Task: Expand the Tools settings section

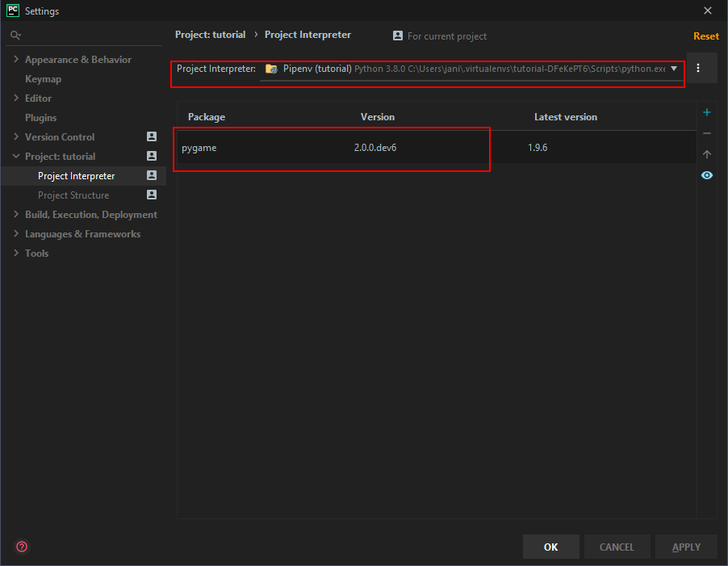Action: pos(16,253)
